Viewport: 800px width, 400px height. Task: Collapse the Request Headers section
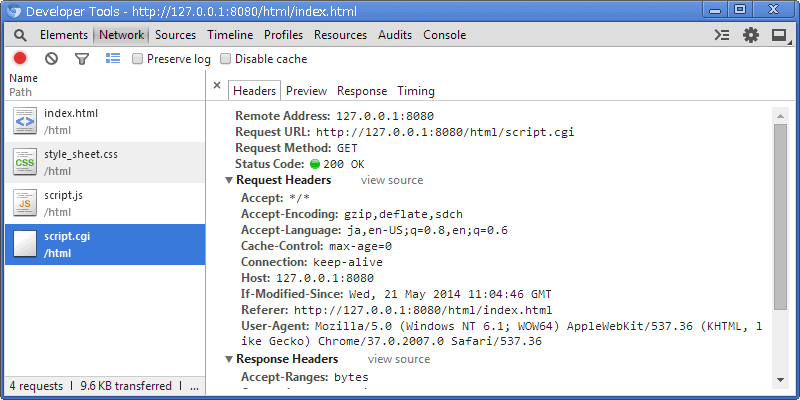point(229,181)
